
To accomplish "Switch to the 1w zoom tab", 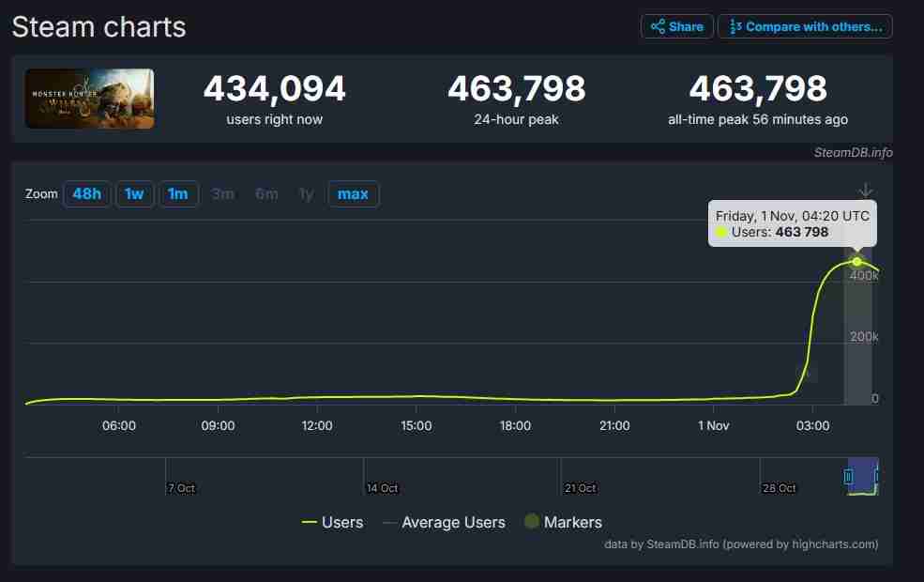I will [134, 193].
